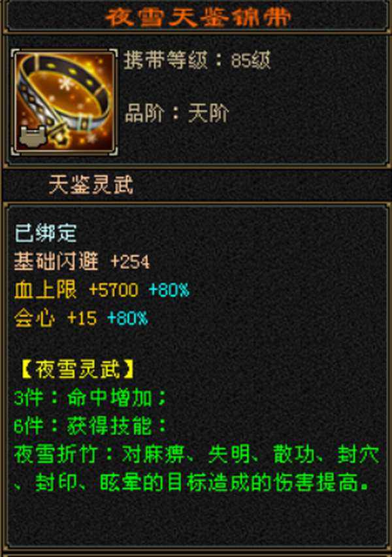Viewport: 392px width, 557px height.
Task: Select the 天鉴灵武 section header
Action: 91,185
